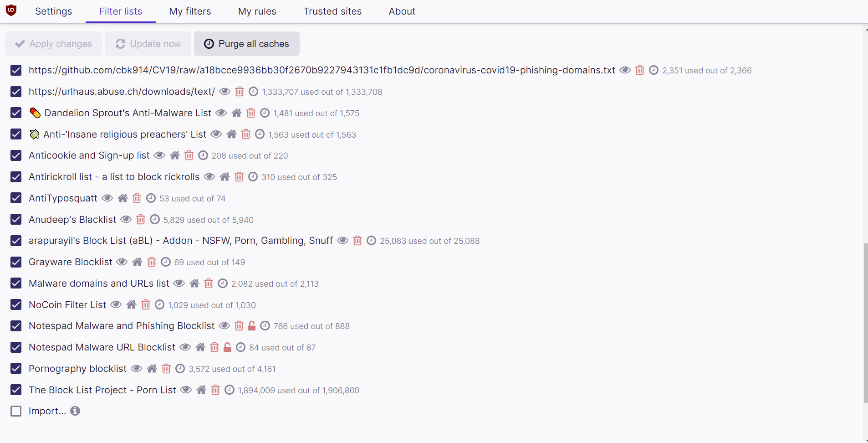This screenshot has width=868, height=443.
Task: Purge the cache of the urlhaus list
Action: coord(253,91)
